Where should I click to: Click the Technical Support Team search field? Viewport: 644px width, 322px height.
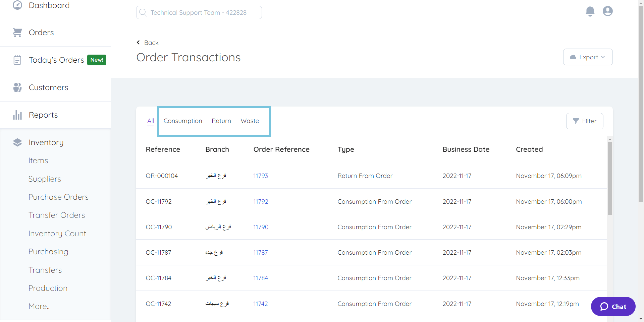click(199, 12)
